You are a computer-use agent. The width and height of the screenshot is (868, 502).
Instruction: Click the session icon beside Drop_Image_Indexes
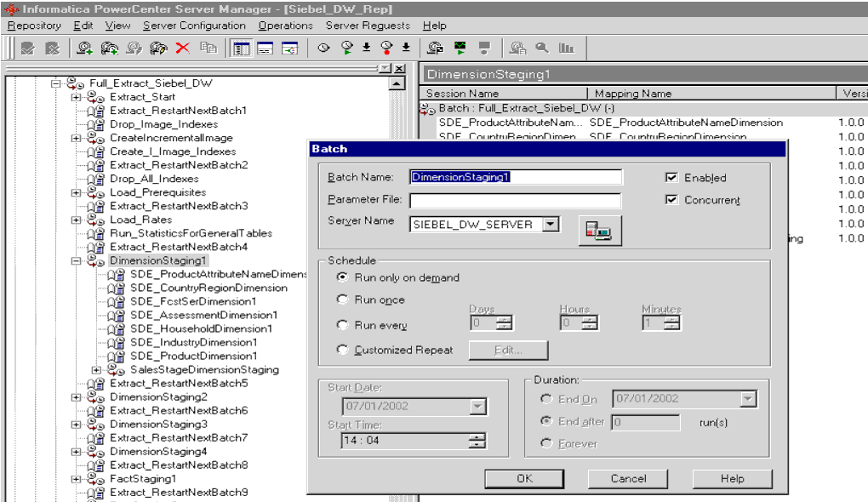pyautogui.click(x=96, y=124)
